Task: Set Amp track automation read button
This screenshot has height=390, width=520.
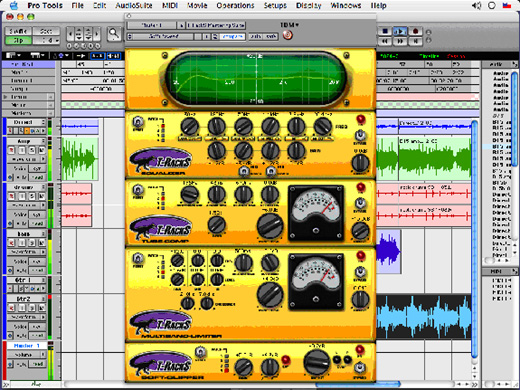Action: tap(37, 177)
